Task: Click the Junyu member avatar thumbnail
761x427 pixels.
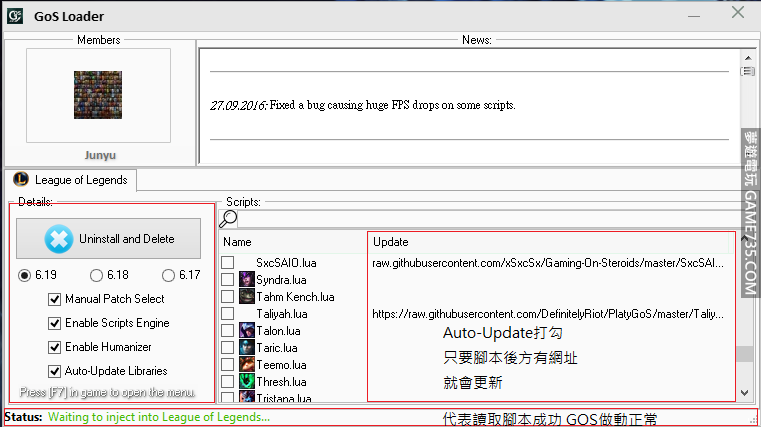Action: [98, 95]
